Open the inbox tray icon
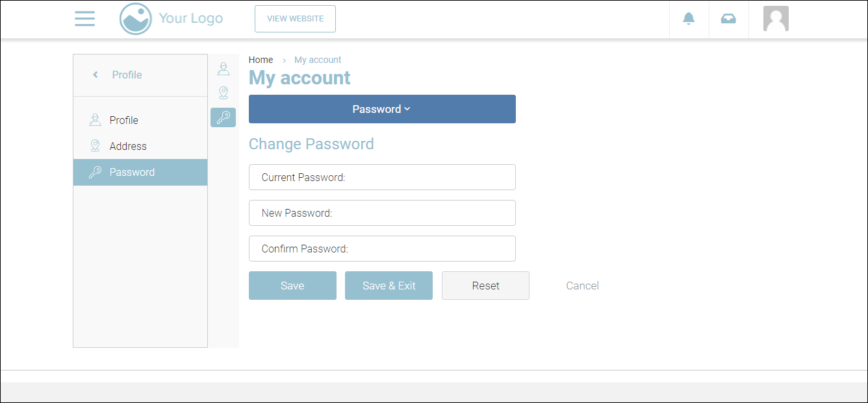868x403 pixels. click(728, 19)
